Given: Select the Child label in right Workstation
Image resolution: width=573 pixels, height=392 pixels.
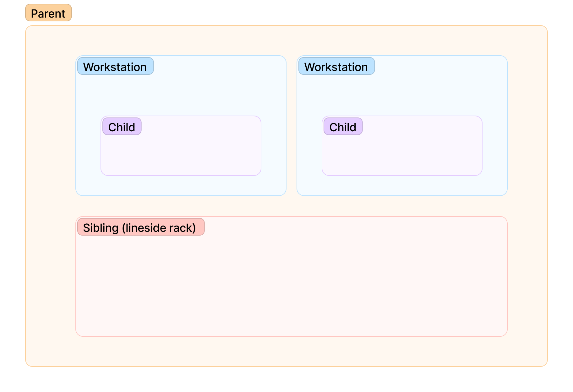Looking at the screenshot, I should tap(343, 126).
